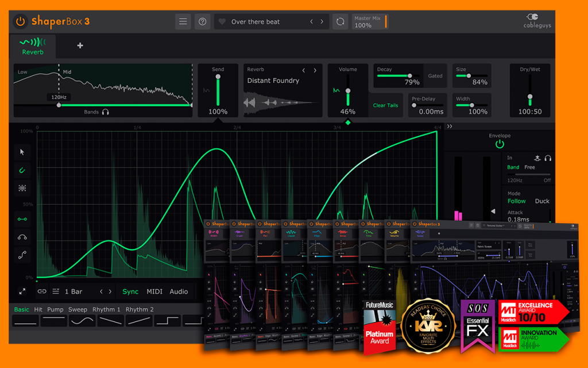
Task: Add a new shaper with plus icon
Action: (x=80, y=45)
